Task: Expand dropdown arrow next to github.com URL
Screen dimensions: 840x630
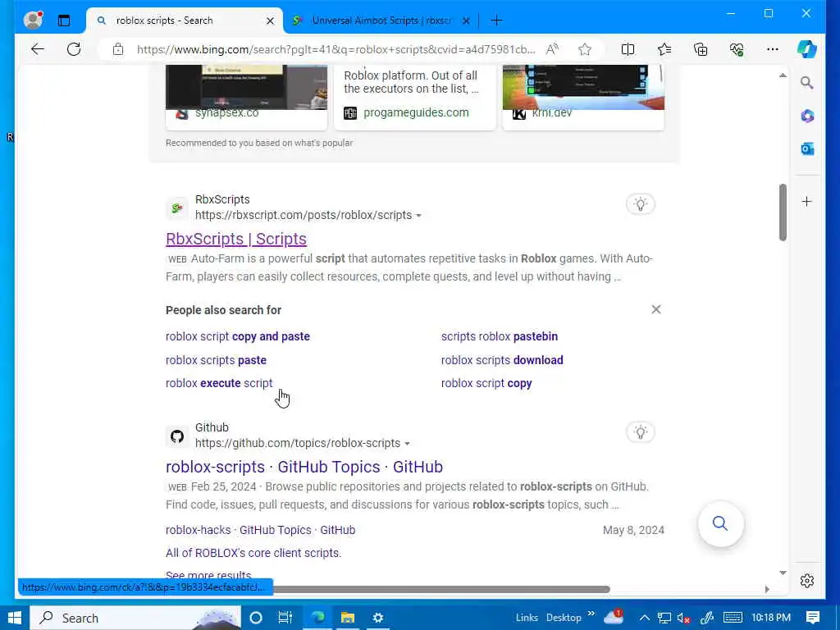Action: [x=407, y=444]
